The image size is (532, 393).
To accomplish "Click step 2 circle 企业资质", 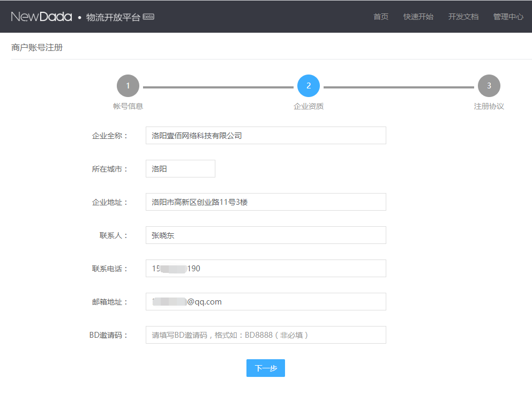I will click(x=309, y=86).
